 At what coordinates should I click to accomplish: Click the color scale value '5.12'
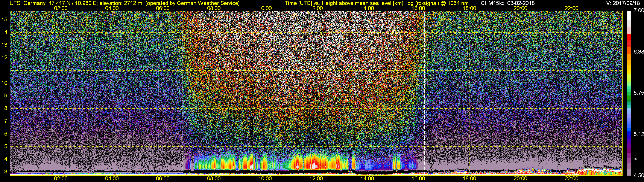639,134
